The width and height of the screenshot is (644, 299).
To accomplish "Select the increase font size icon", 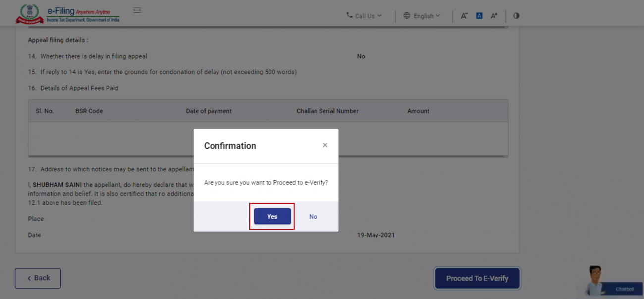I will pyautogui.click(x=494, y=16).
